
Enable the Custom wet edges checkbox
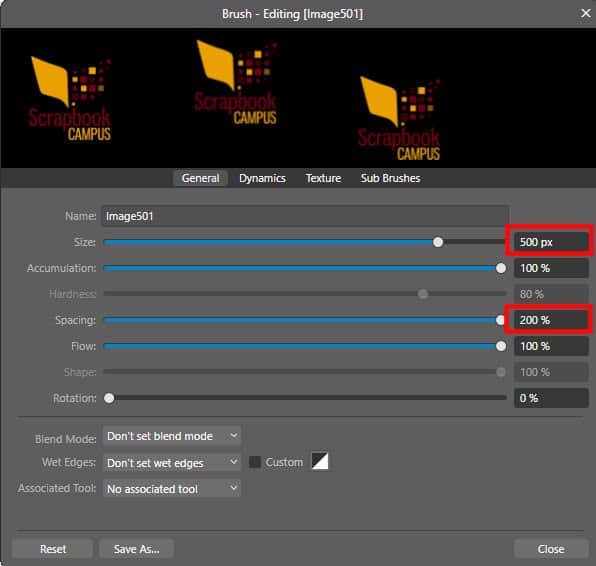255,462
